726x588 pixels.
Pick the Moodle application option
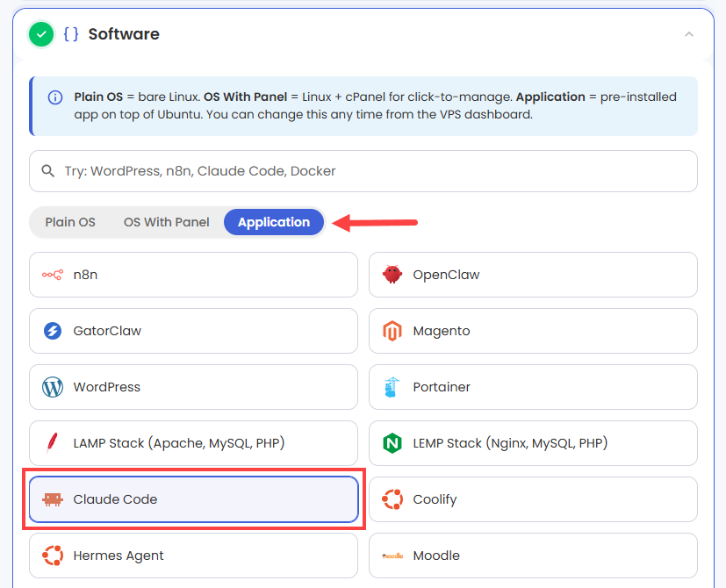click(533, 556)
